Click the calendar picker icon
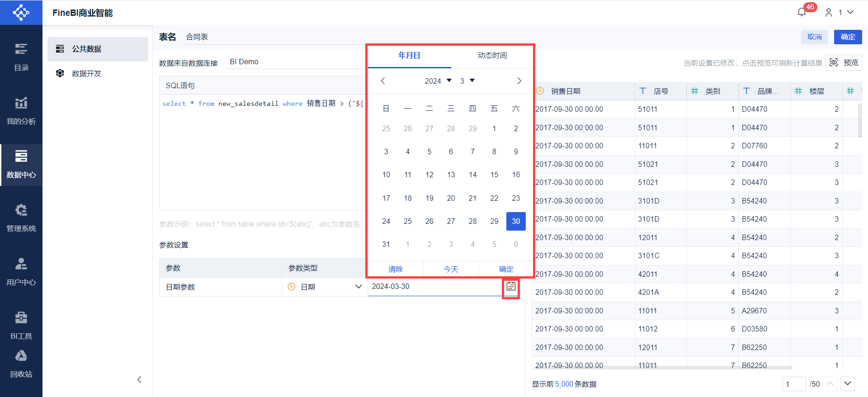This screenshot has width=868, height=397. (x=511, y=286)
